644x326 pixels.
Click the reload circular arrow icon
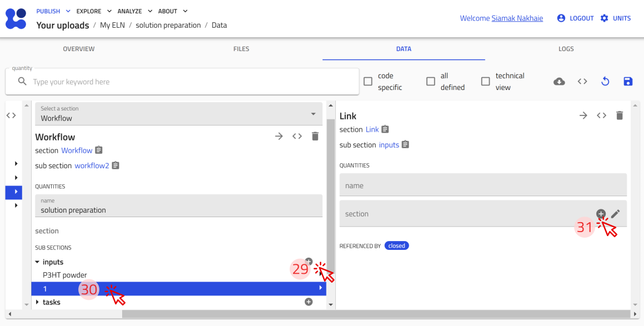pos(605,82)
